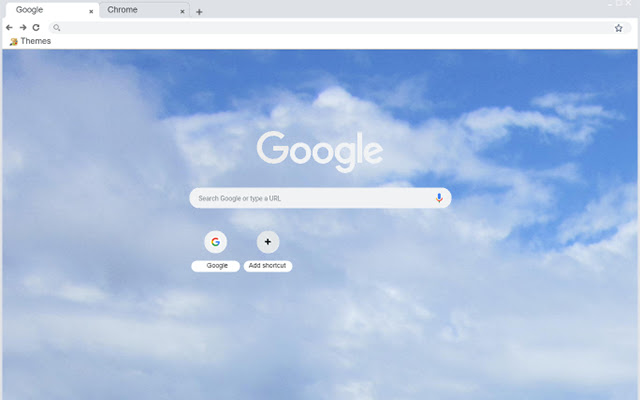
Task: Reload the page with the refresh icon
Action: click(36, 27)
